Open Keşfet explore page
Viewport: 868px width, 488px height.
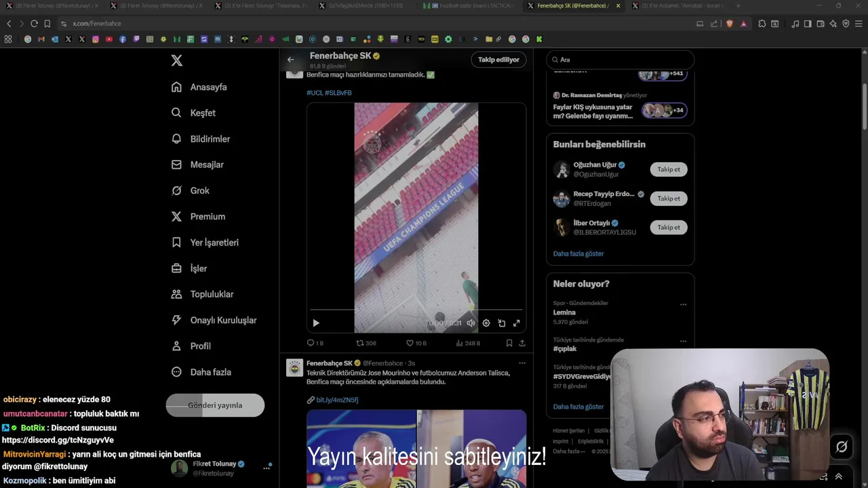[x=193, y=113]
